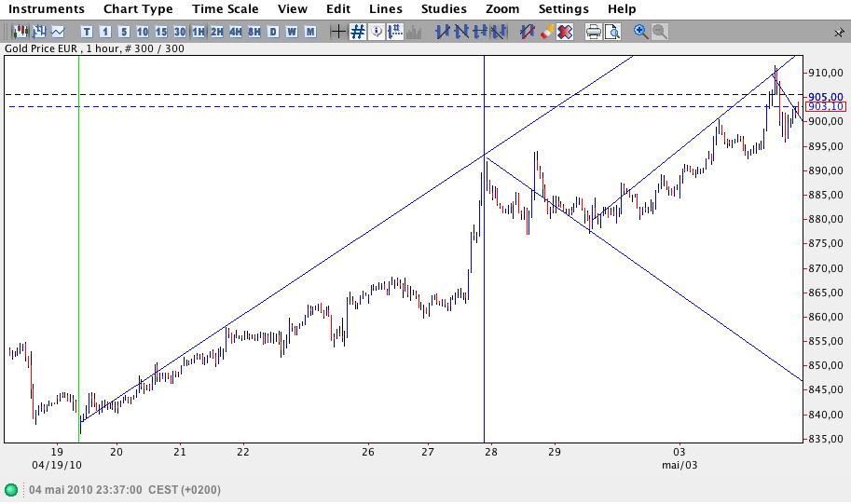Toggle the crosshair cursor tool

point(339,32)
